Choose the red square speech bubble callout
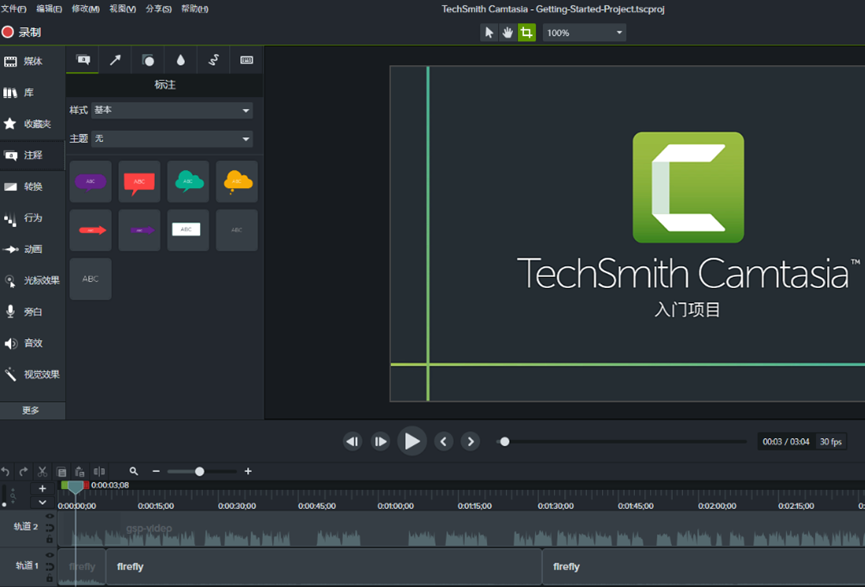 coord(139,182)
